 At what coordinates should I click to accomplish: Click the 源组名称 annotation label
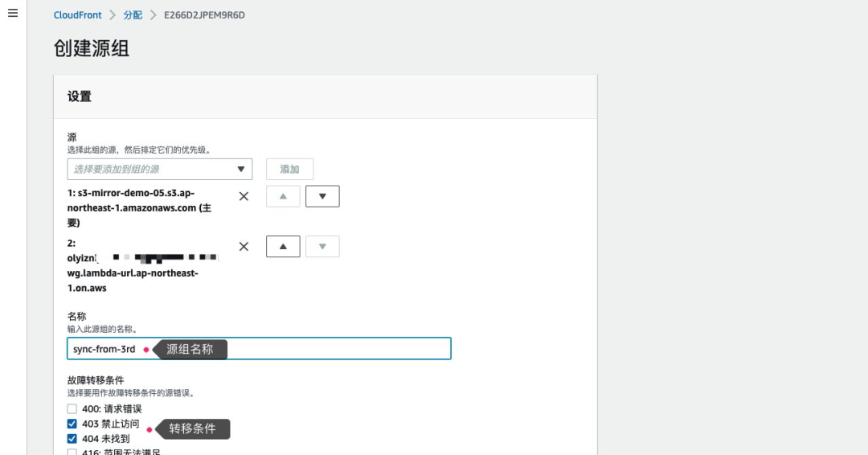point(190,350)
